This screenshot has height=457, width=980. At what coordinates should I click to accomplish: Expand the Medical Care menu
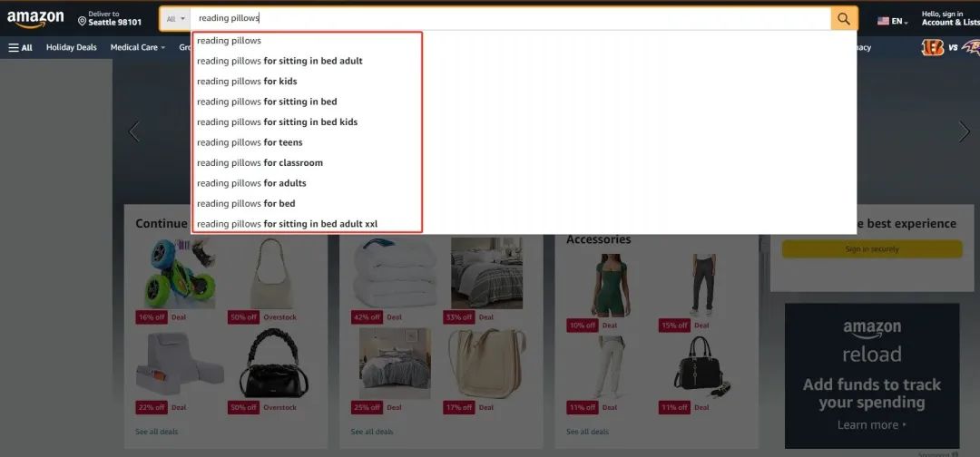(138, 47)
